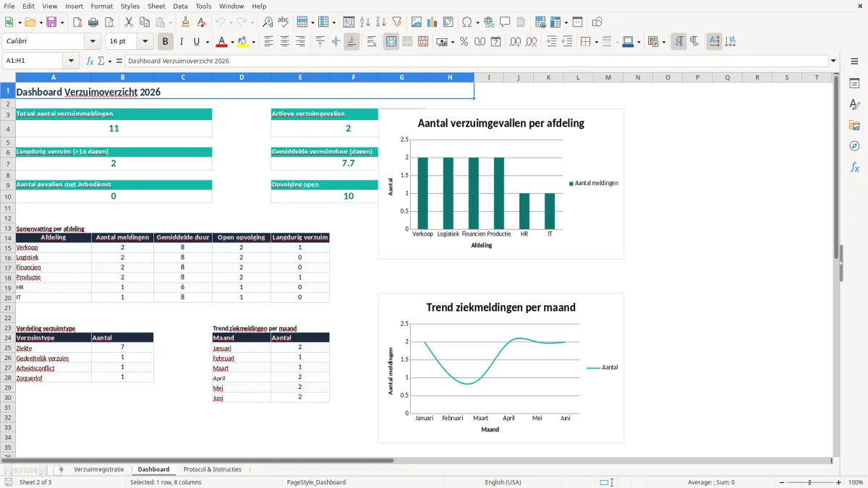Click English (USA) language in status bar
868x488 pixels.
[x=503, y=482]
